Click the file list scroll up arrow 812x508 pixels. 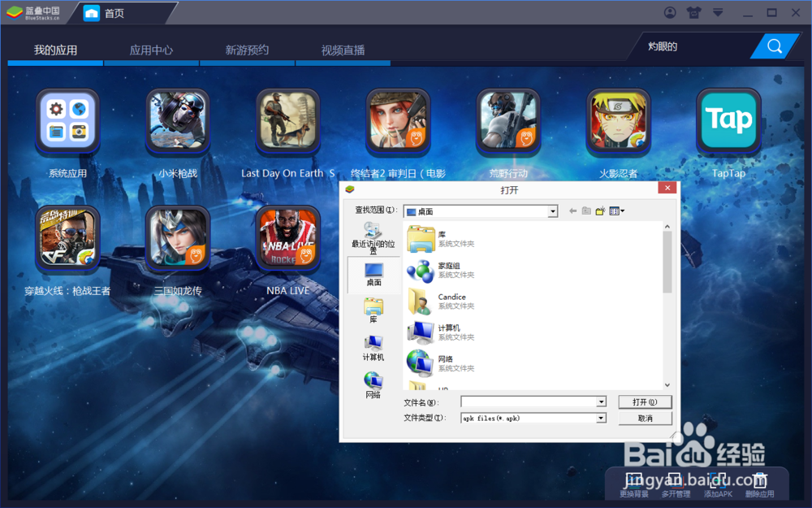[667, 227]
